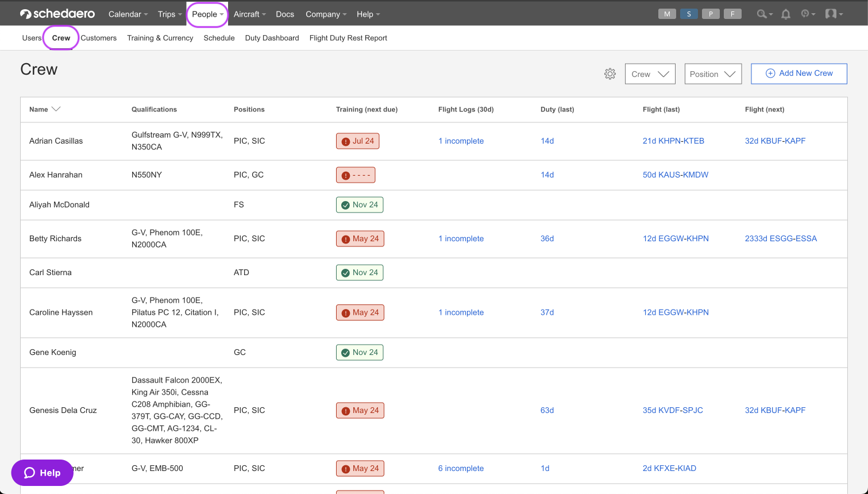Viewport: 868px width, 494px height.
Task: Click Gene Koenig's Nov 24 training badge
Action: [360, 353]
